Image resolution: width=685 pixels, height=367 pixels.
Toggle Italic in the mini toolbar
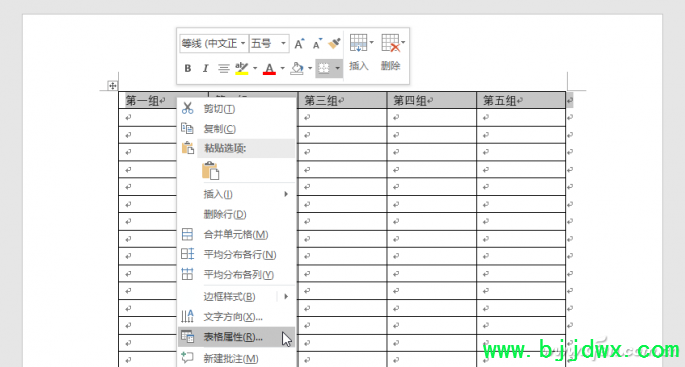coord(205,69)
